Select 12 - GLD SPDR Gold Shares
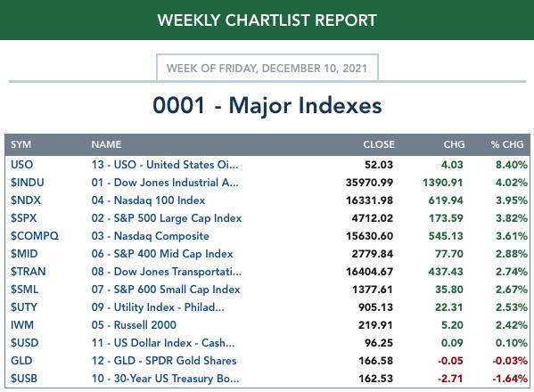This screenshot has width=534, height=392. click(164, 361)
